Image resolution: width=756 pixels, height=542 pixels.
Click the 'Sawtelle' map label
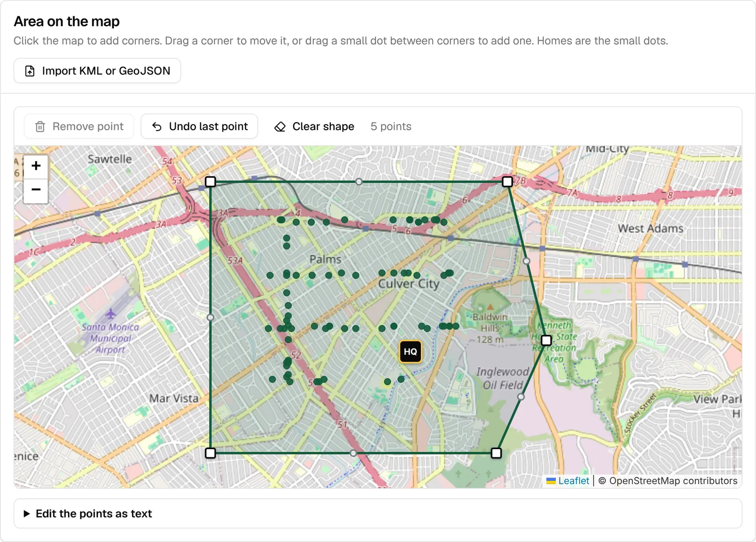(x=110, y=159)
